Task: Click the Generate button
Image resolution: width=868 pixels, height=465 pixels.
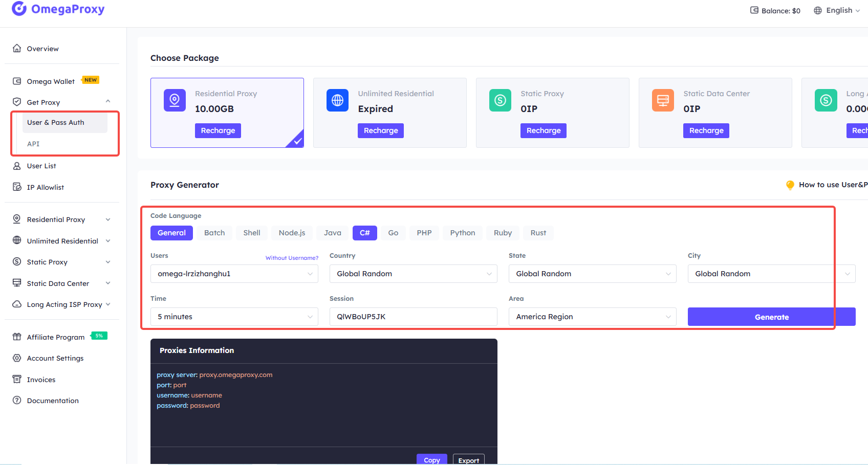Action: [772, 317]
